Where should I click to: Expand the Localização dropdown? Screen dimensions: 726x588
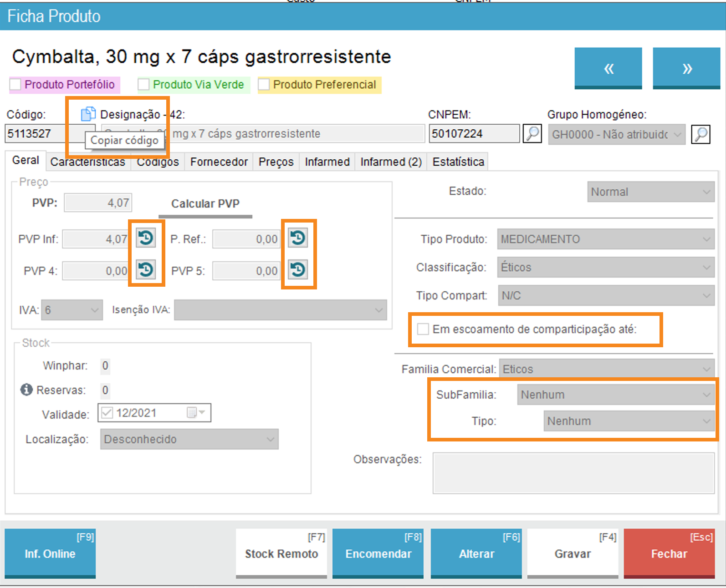[x=189, y=439]
